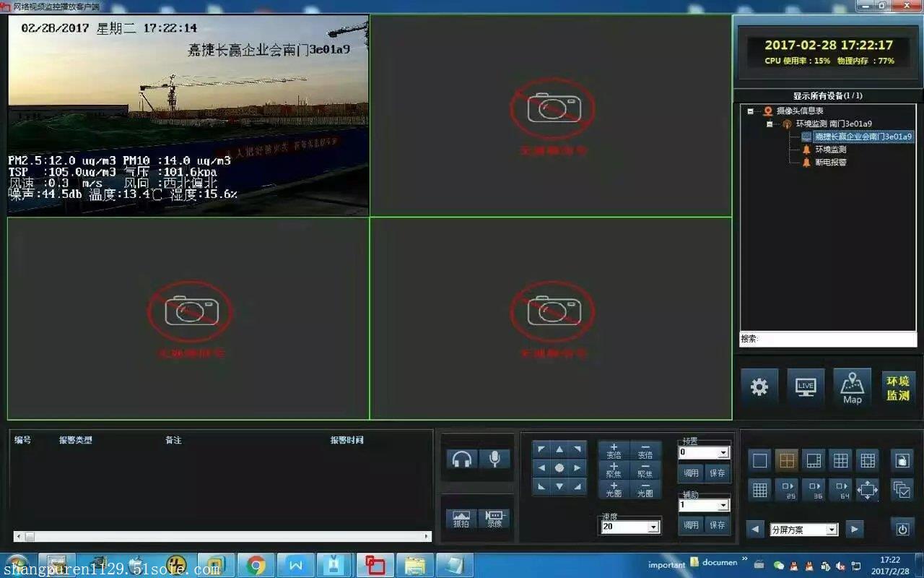Viewport: 924px width, 578px height.
Task: Select the live camera video pane
Action: (188, 116)
